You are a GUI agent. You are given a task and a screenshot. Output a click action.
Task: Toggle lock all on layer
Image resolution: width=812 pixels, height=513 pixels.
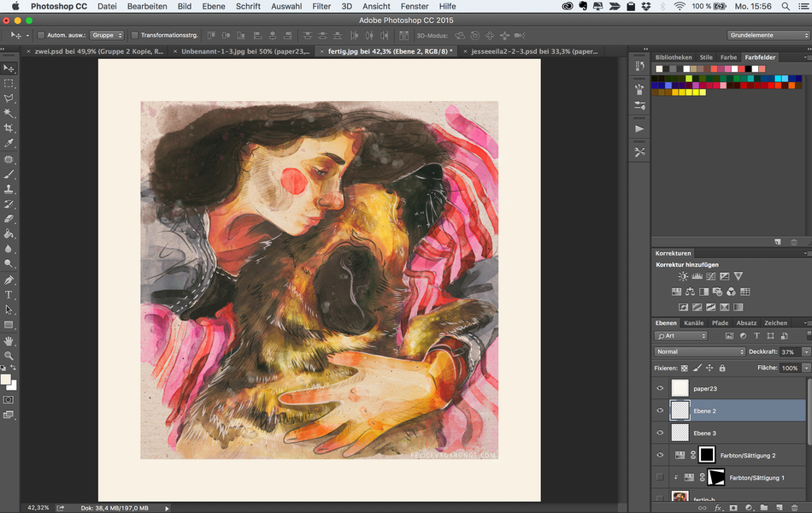pyautogui.click(x=722, y=368)
